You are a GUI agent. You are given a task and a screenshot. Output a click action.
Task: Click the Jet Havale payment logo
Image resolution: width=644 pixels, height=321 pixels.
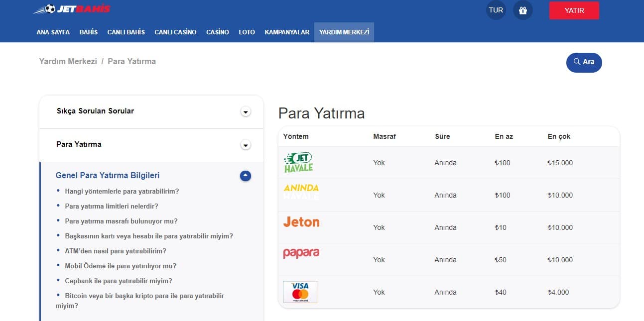tap(298, 163)
